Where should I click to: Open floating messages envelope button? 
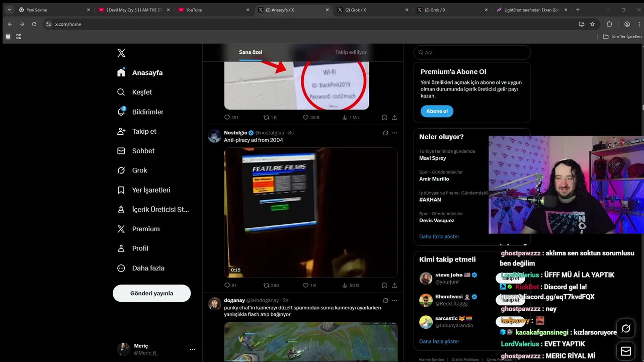click(626, 351)
